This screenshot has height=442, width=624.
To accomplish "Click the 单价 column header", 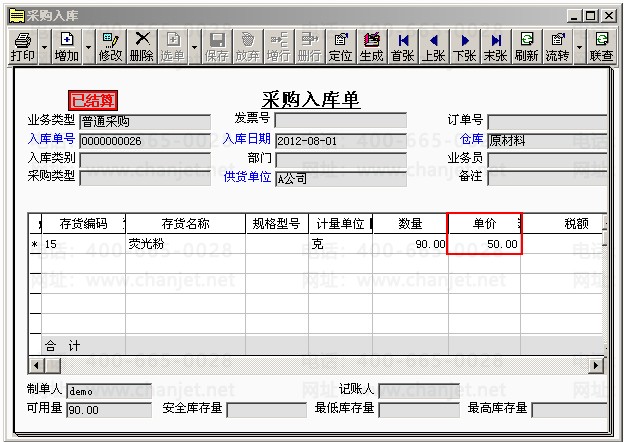I will (484, 224).
